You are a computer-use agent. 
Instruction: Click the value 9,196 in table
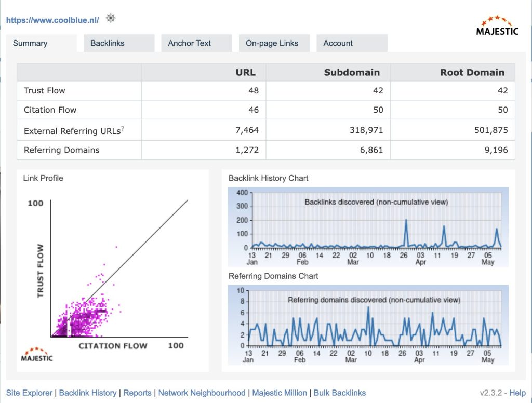pyautogui.click(x=496, y=150)
